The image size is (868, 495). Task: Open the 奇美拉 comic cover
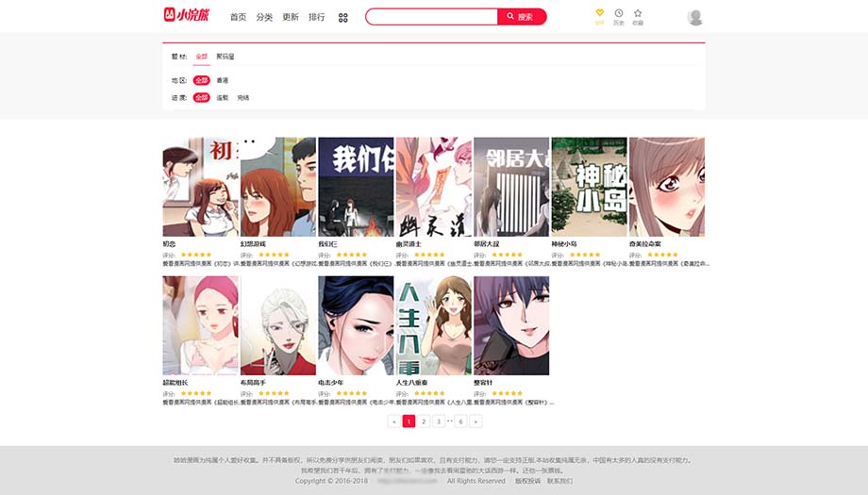(x=667, y=187)
